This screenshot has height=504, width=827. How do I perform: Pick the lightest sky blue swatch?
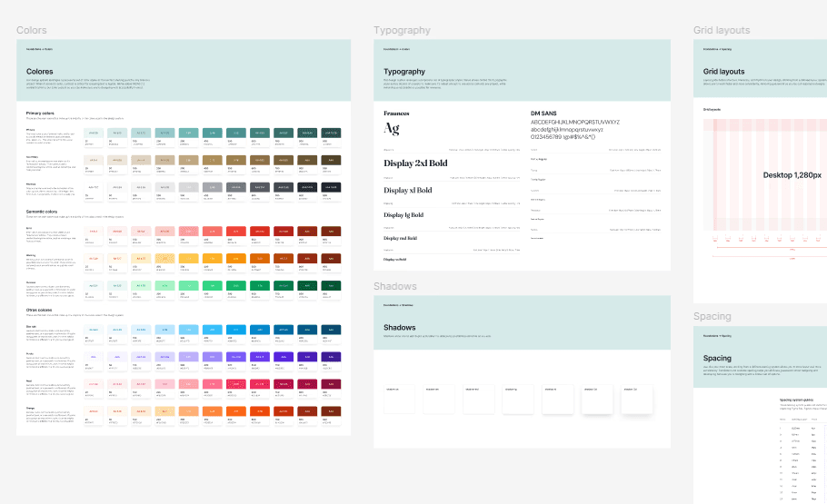pyautogui.click(x=94, y=330)
